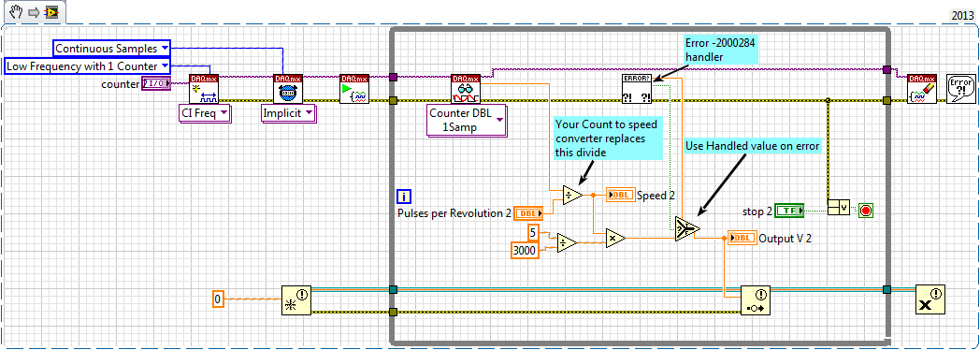Expand the CI Freq polymorphic selector
Viewport: 980px width, 350px height.
tap(203, 113)
